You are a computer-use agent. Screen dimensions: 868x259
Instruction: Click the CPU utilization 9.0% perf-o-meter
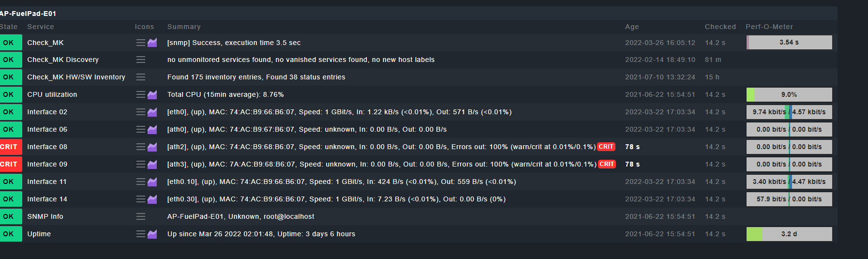point(789,94)
